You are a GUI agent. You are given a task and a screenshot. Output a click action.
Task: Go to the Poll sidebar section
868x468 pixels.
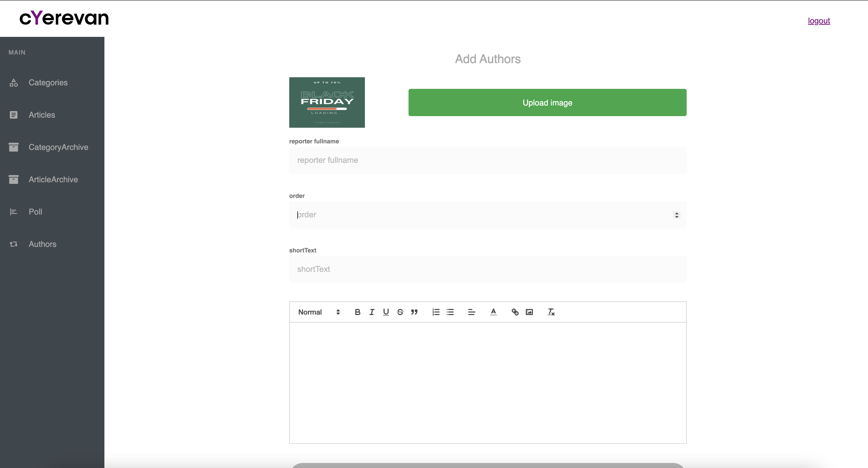[35, 212]
